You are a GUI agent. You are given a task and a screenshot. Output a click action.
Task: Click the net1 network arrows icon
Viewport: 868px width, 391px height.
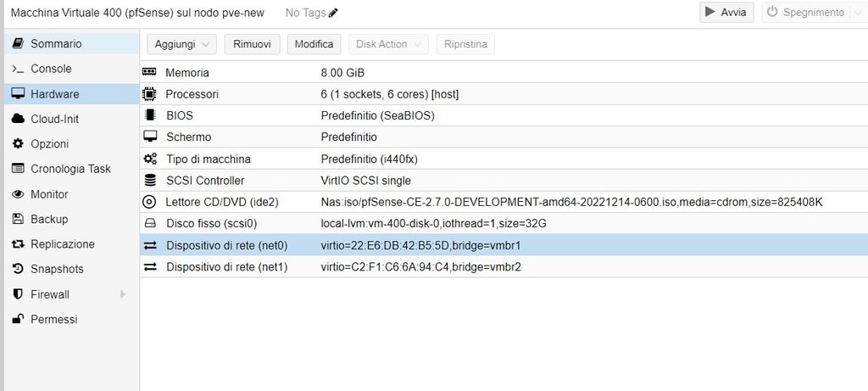(150, 267)
